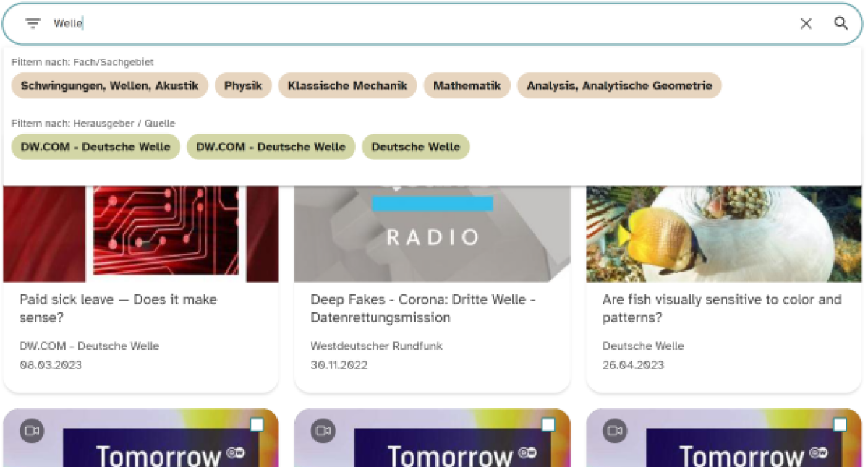The height and width of the screenshot is (467, 868).
Task: Click the date "30.11.2022"
Action: coord(339,365)
